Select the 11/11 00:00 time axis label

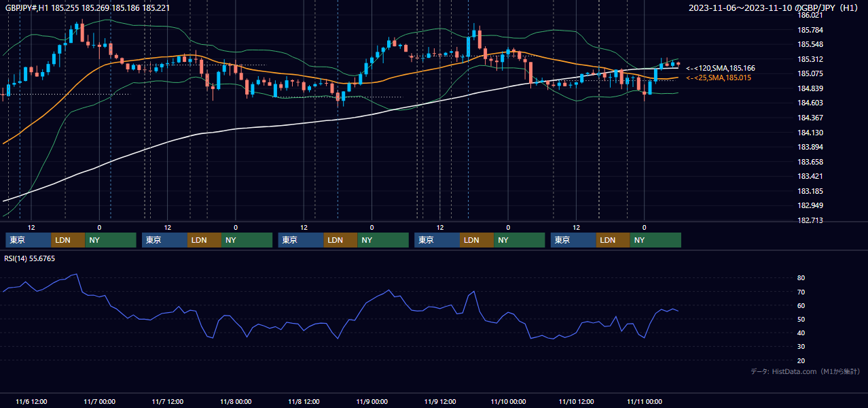645,401
